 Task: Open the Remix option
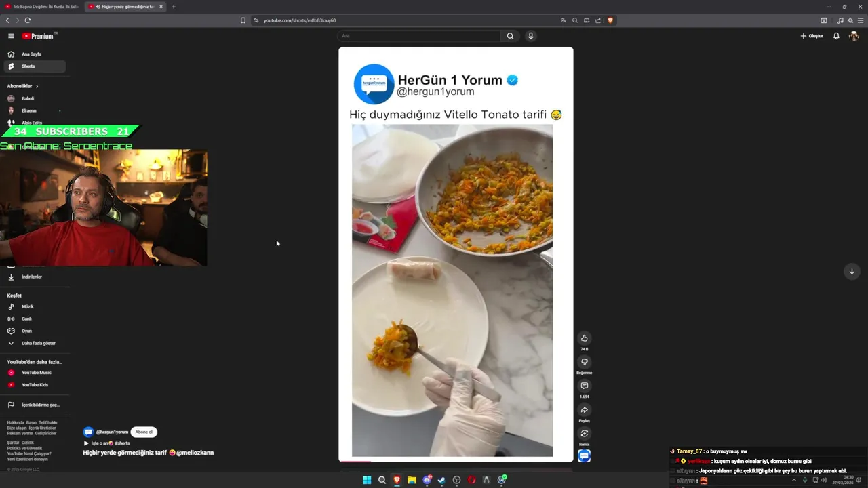tap(585, 434)
